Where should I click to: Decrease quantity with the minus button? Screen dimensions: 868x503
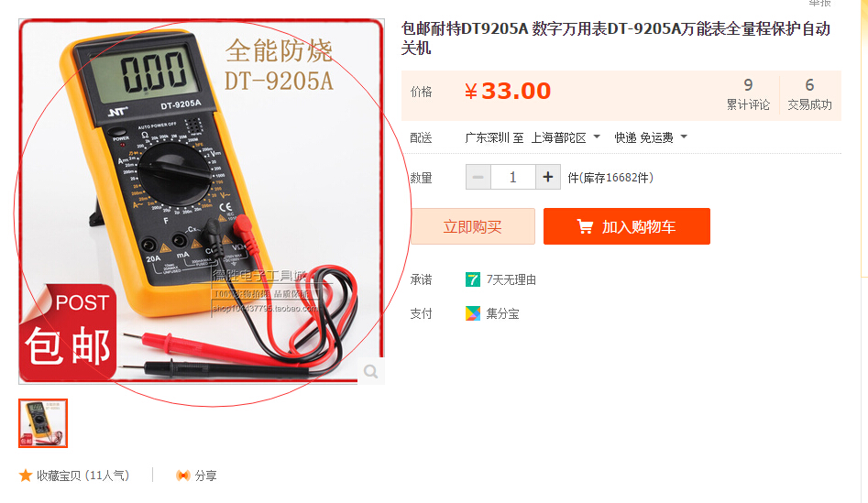478,177
